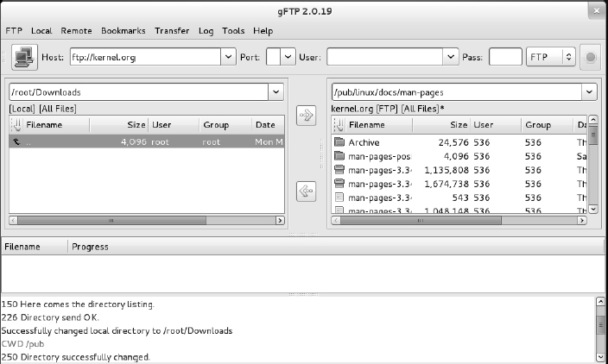Select the Archive folder icon
The image size is (608, 364).
point(339,142)
